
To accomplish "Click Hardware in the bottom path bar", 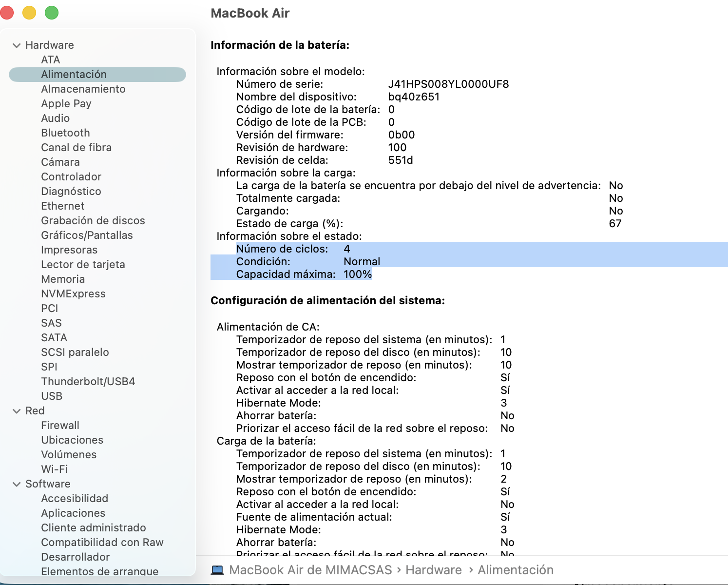I will (x=434, y=570).
